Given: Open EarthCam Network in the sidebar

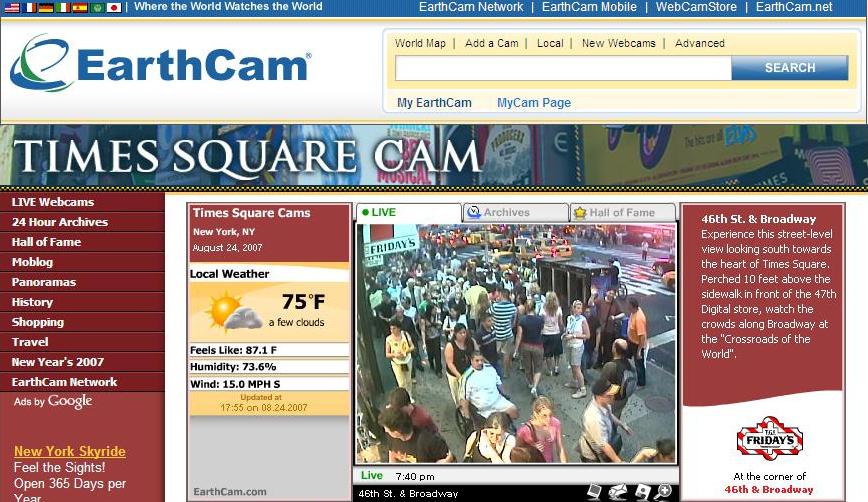Looking at the screenshot, I should 82,381.
